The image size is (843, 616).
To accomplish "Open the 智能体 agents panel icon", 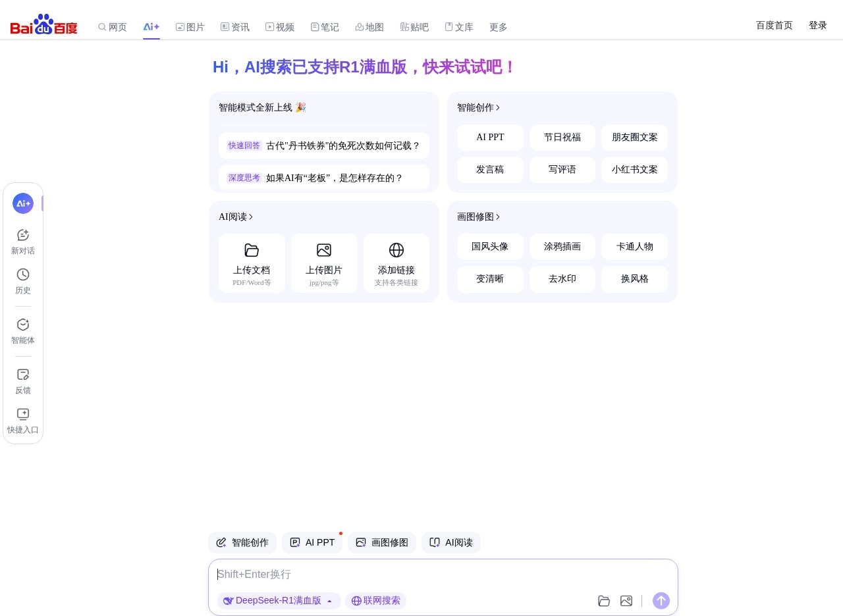I will coord(23,324).
